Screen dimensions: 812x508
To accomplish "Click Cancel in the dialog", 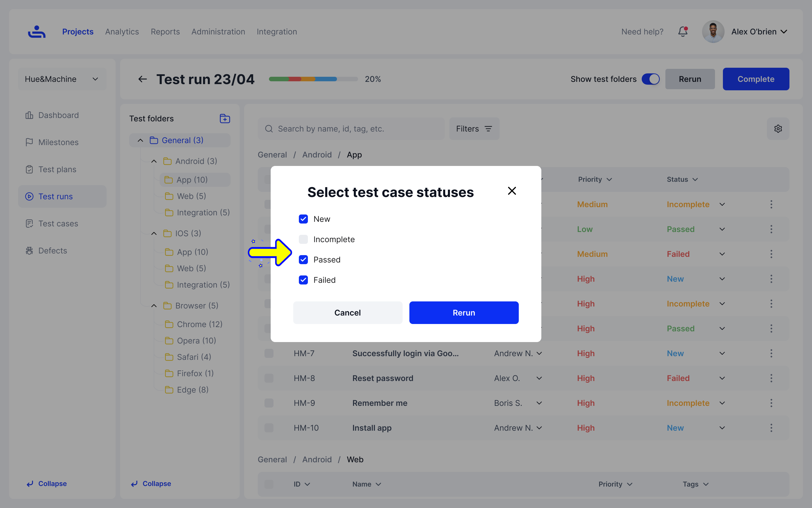I will (348, 313).
